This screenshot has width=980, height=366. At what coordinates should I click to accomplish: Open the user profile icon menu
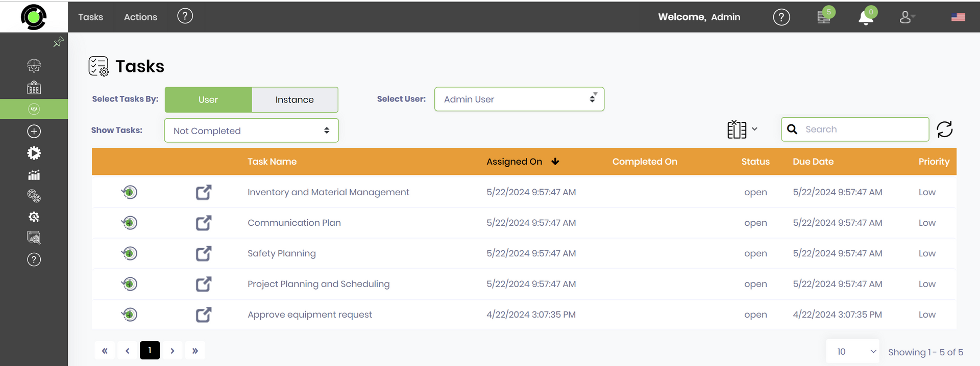(x=906, y=17)
